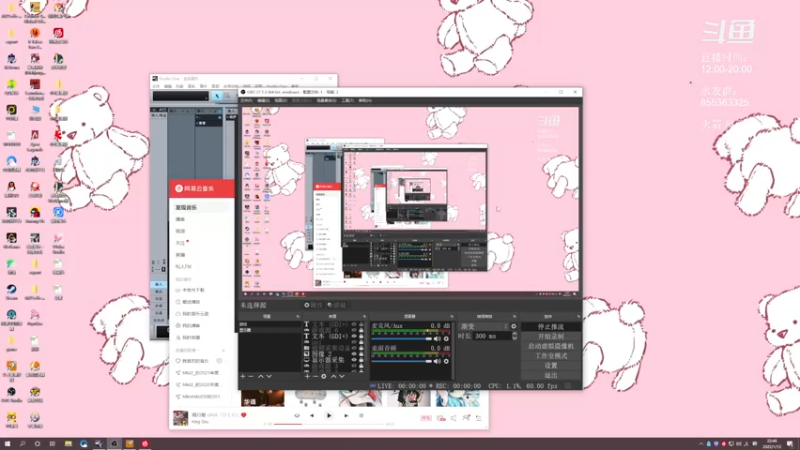Click 开始录制 button in OBS

point(551,337)
